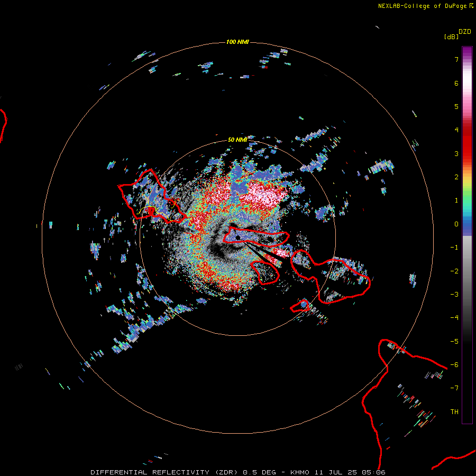
Task: Click the -4 value on the color scale
Action: [454, 318]
